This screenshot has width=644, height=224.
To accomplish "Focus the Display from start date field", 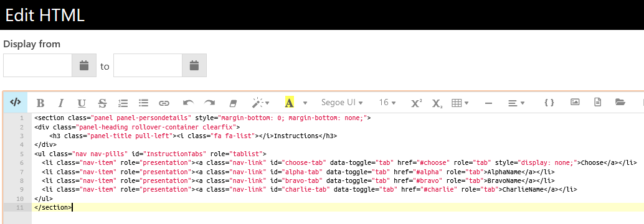I will (x=38, y=65).
